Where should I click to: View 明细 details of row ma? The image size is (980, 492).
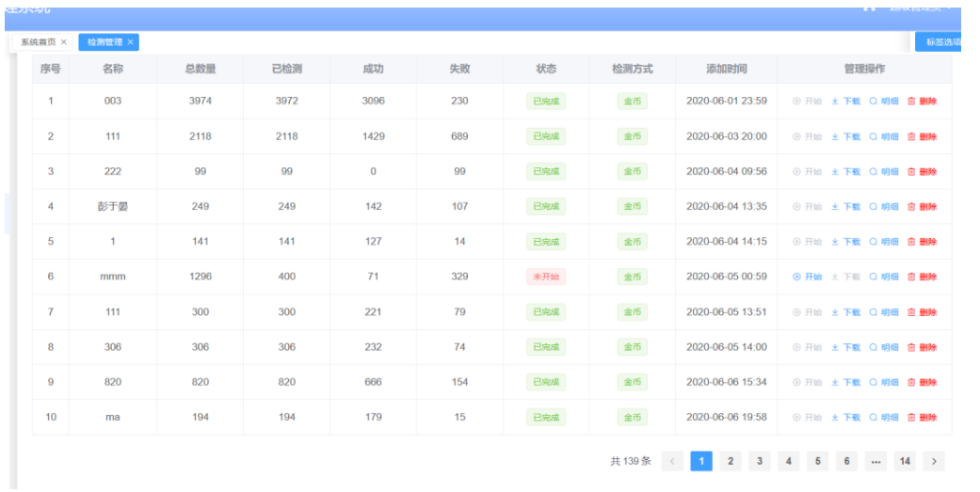[x=884, y=418]
